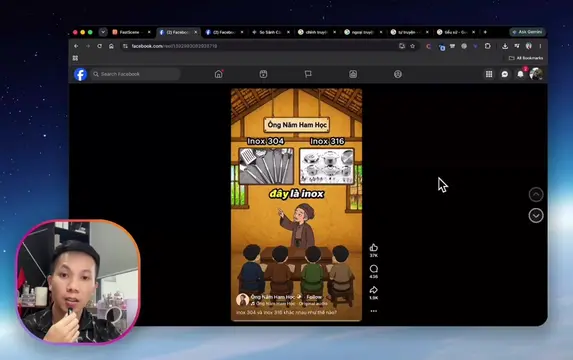Image resolution: width=573 pixels, height=360 pixels.
Task: Click the browser Forward arrow
Action: point(88,46)
